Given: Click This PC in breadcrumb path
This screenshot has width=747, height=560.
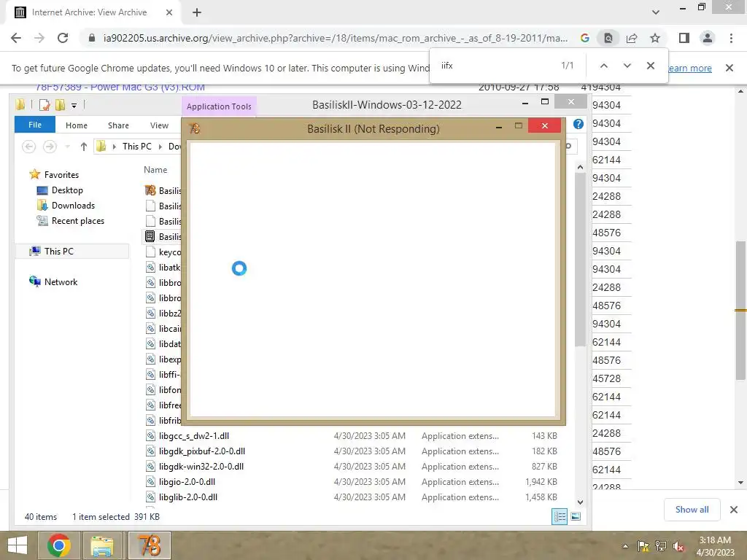Looking at the screenshot, I should (136, 147).
